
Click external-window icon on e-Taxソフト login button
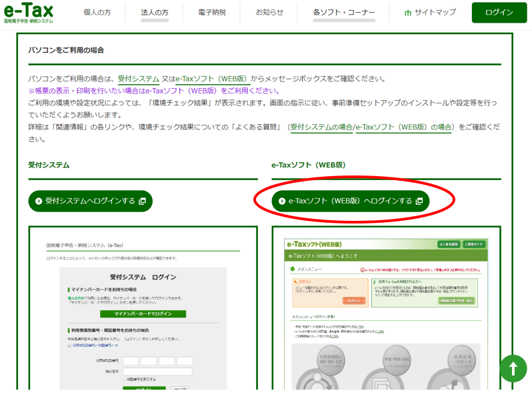click(x=419, y=201)
